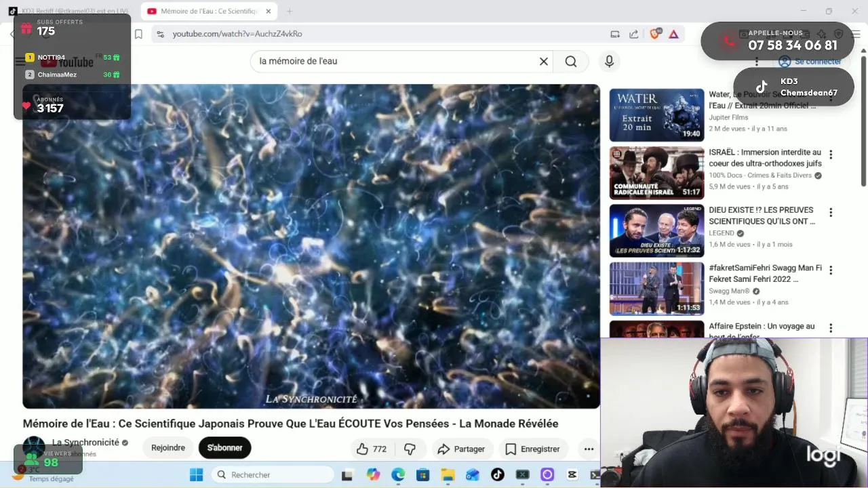
Task: Click the Brave Shields lion icon
Action: tap(654, 34)
